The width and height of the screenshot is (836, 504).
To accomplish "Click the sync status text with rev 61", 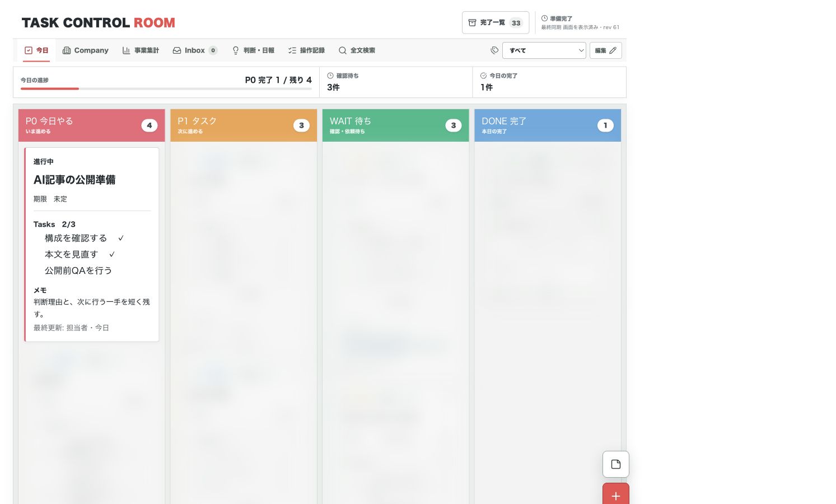I will click(580, 27).
